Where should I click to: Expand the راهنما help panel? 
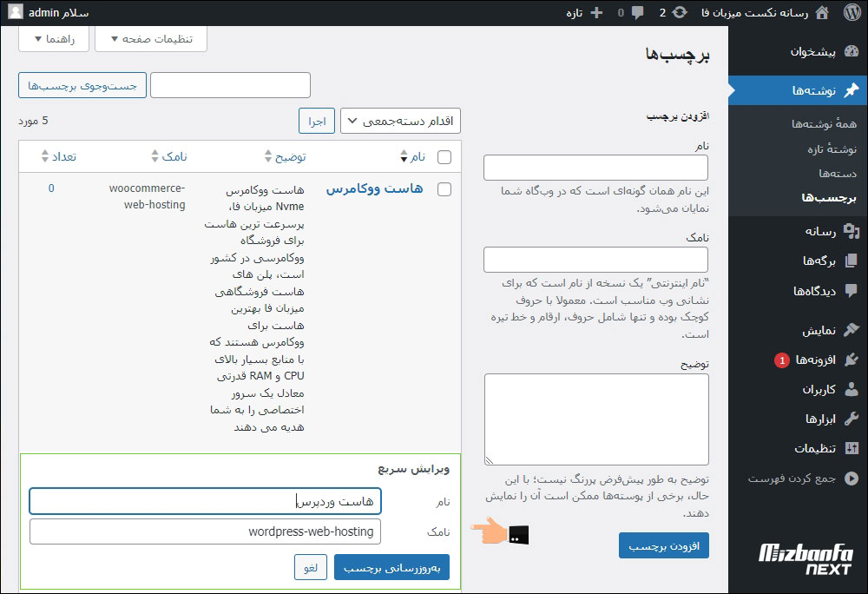point(54,39)
